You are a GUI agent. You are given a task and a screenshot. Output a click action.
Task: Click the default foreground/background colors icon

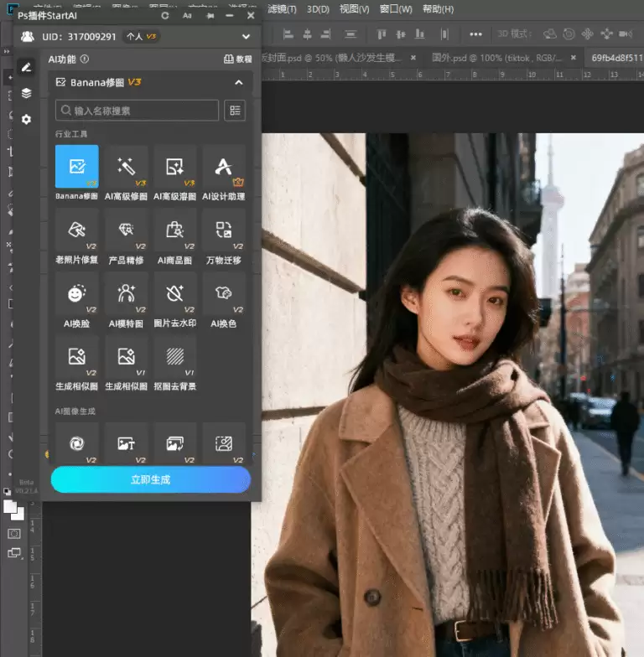(7, 491)
